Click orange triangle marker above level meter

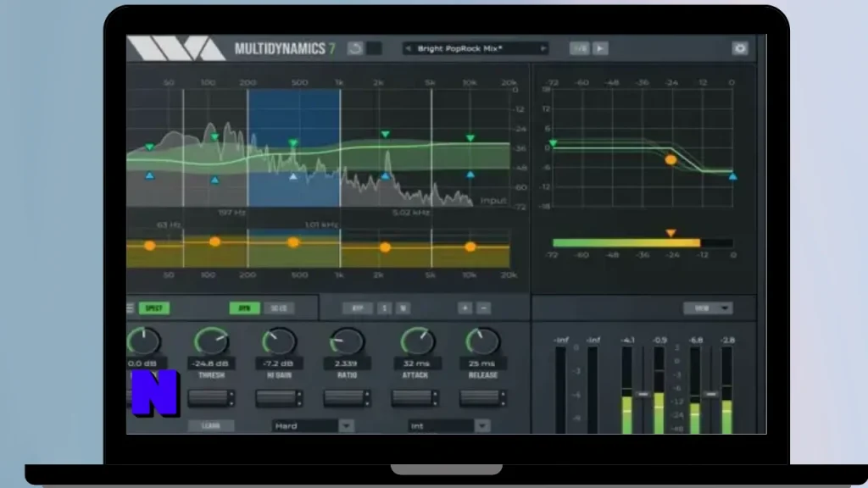pyautogui.click(x=670, y=233)
